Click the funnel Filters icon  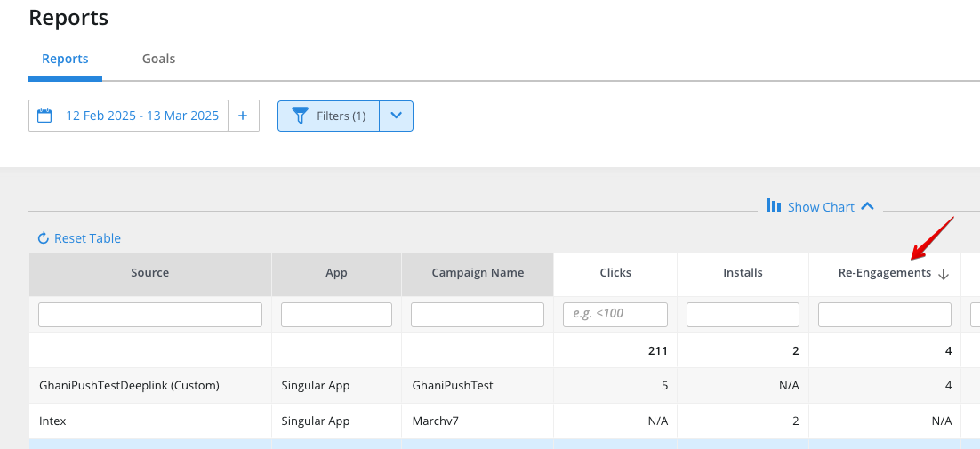point(300,116)
